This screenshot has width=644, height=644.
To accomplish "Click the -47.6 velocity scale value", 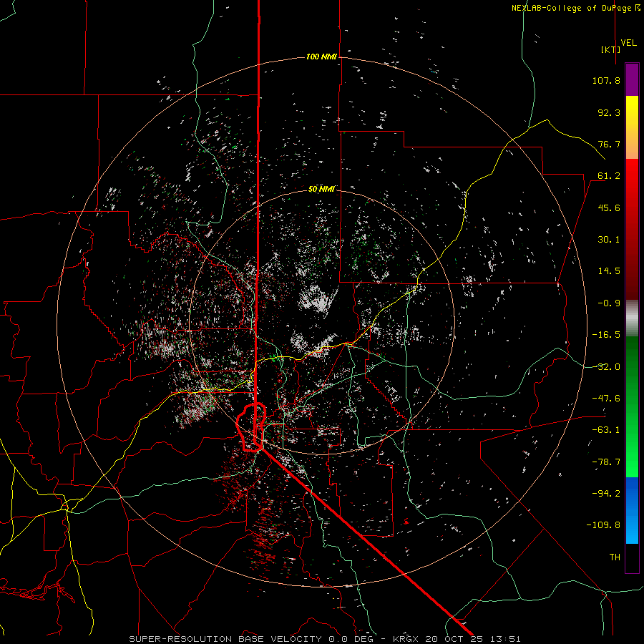I will (x=606, y=399).
